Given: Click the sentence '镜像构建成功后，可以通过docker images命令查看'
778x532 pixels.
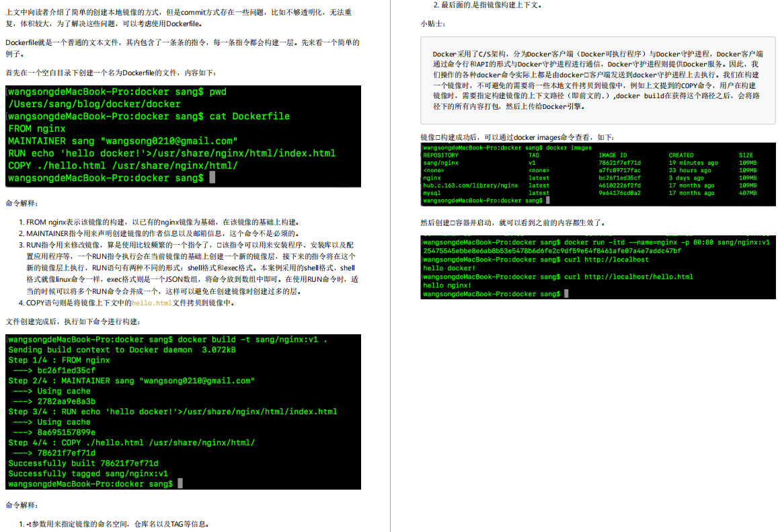Looking at the screenshot, I should point(518,137).
